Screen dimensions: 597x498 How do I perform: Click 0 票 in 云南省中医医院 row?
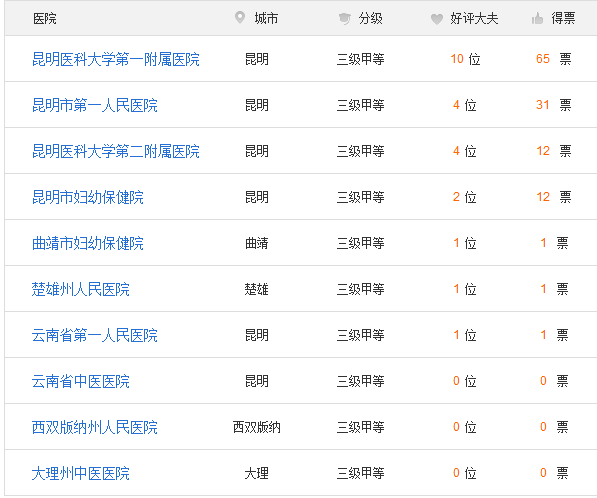point(554,381)
